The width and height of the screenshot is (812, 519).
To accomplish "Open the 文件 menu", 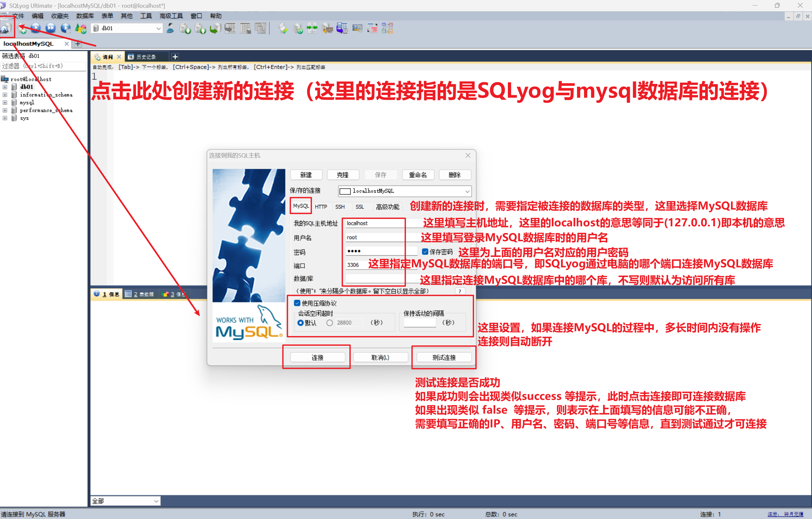I will [x=18, y=16].
